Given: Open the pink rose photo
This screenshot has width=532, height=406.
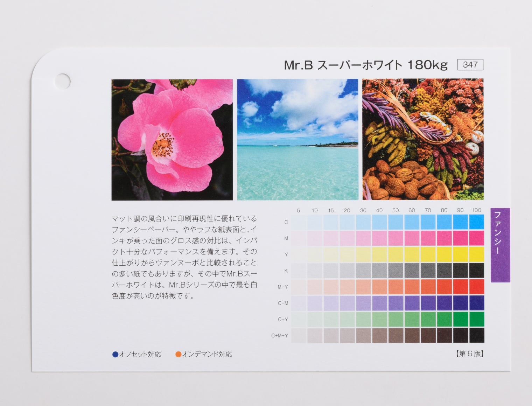Looking at the screenshot, I should [x=172, y=140].
